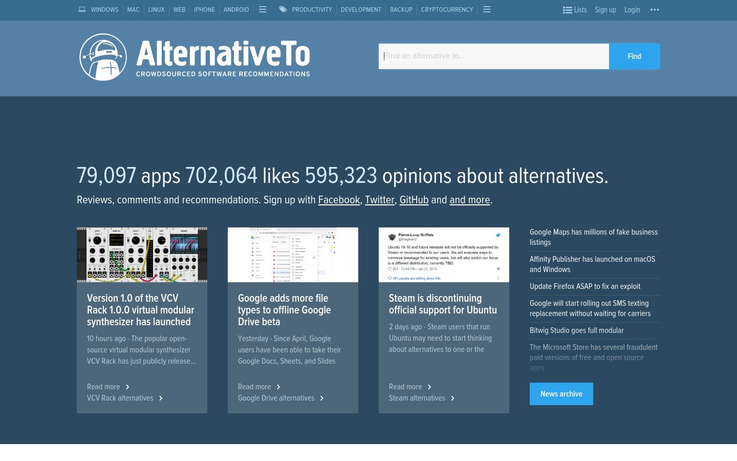Browse the Development category
737x461 pixels.
361,9
